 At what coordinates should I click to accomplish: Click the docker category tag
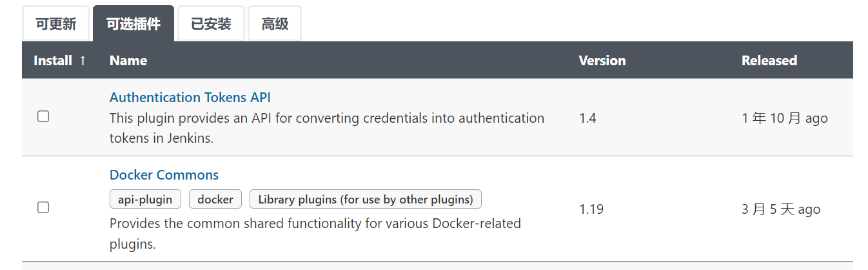pos(215,199)
